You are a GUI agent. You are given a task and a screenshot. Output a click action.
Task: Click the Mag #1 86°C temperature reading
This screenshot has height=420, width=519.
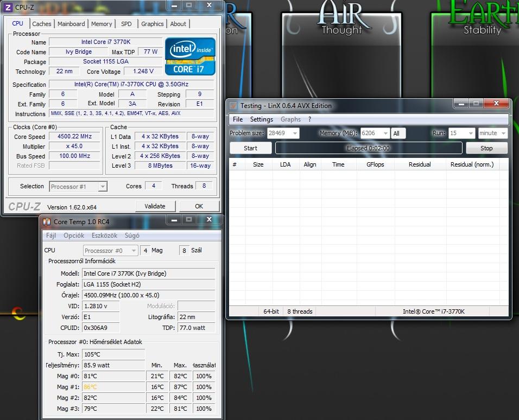(x=113, y=387)
